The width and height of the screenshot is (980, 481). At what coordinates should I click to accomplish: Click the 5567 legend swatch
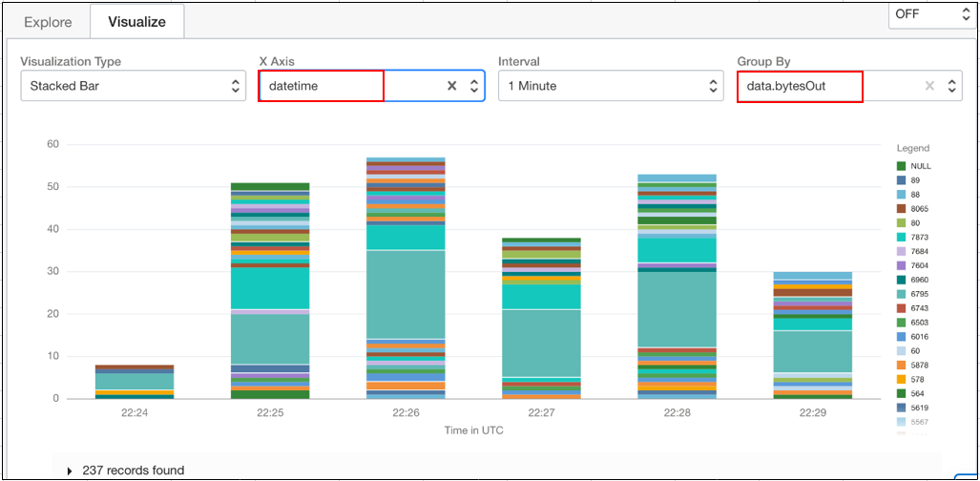coord(901,422)
